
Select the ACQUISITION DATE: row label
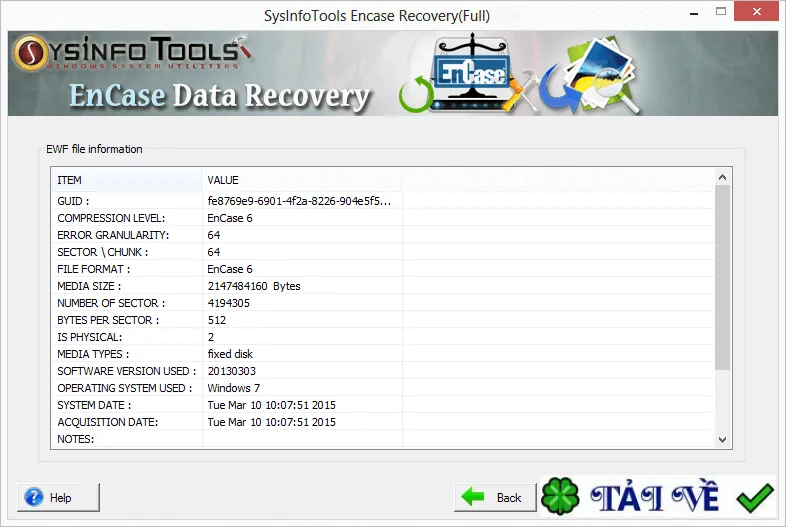pos(107,423)
